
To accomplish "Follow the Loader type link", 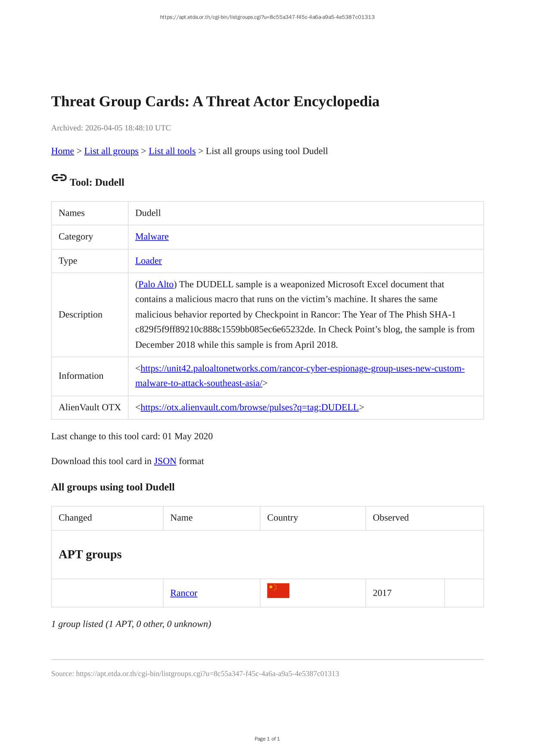I will 148,261.
